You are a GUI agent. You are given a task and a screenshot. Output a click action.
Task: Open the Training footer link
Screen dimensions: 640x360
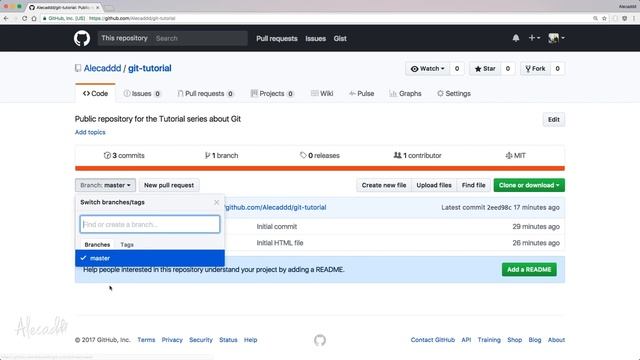coord(489,340)
